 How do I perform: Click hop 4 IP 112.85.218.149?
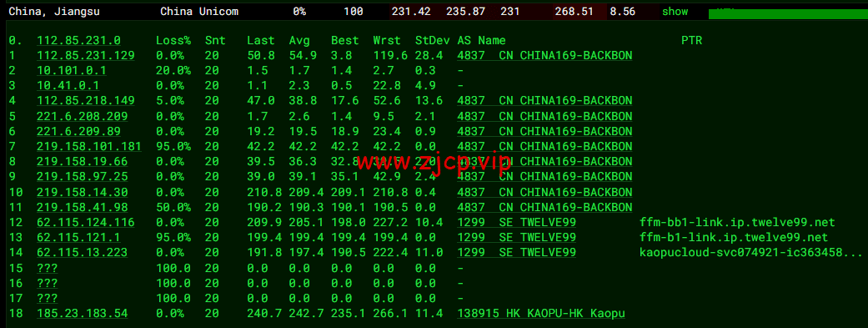tap(85, 101)
